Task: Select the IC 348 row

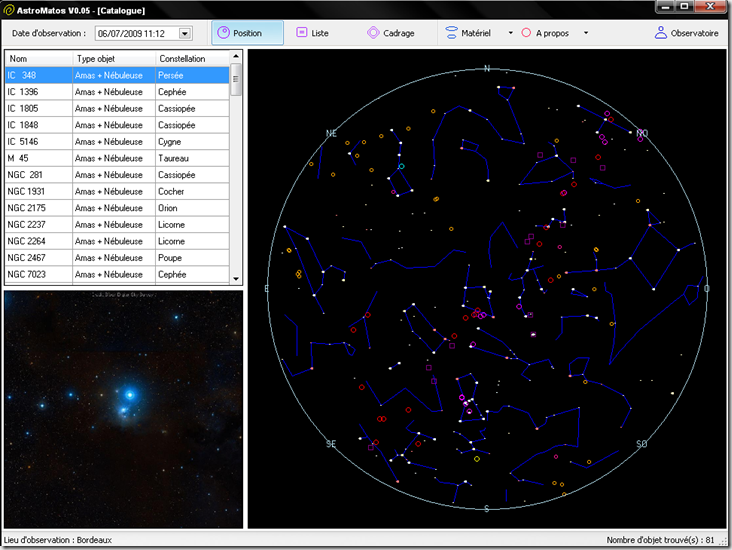Action: pyautogui.click(x=117, y=75)
